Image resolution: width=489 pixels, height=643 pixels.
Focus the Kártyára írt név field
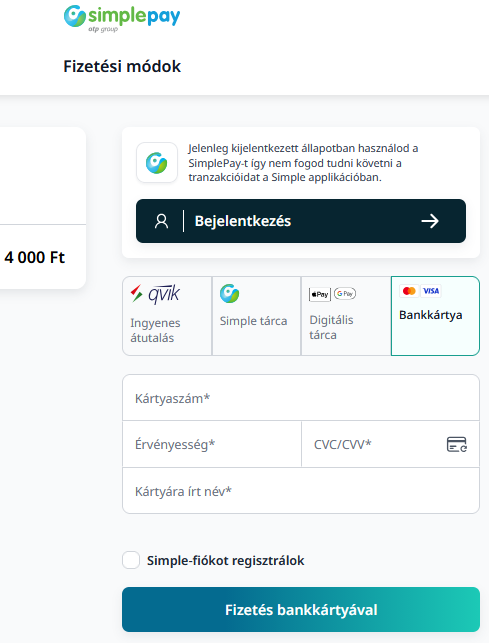[301, 490]
